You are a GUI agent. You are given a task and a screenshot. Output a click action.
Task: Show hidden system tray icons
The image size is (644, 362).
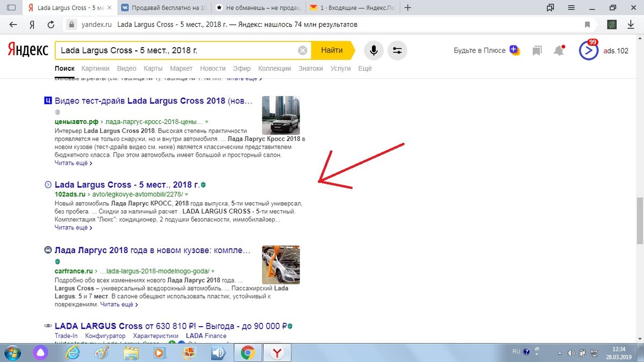(x=559, y=352)
